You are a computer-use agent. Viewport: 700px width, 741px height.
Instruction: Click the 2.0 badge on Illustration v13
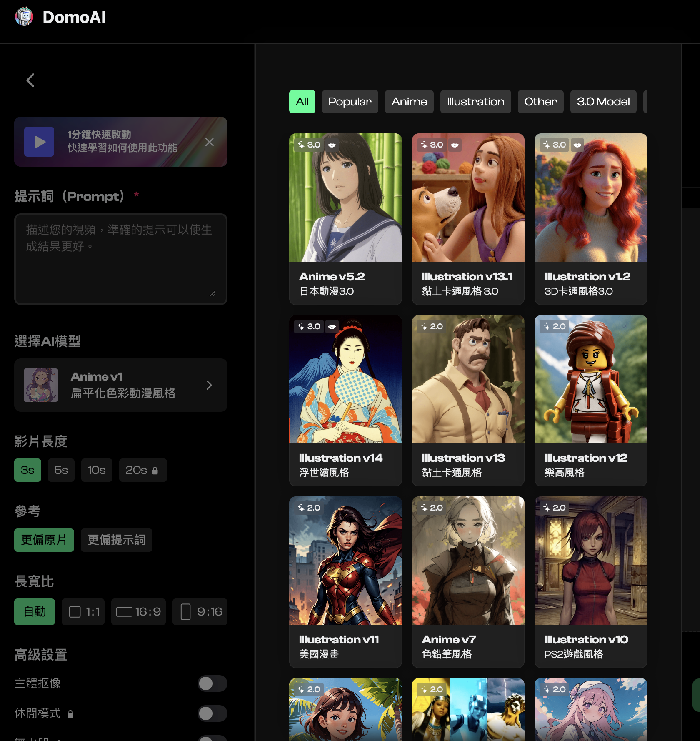pyautogui.click(x=432, y=327)
